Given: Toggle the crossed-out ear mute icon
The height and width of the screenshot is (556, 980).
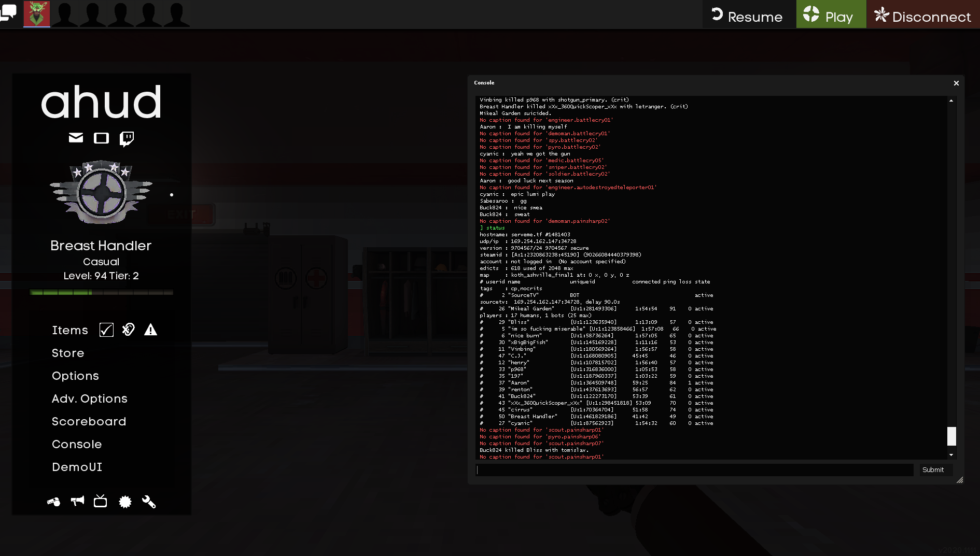Looking at the screenshot, I should tap(129, 330).
